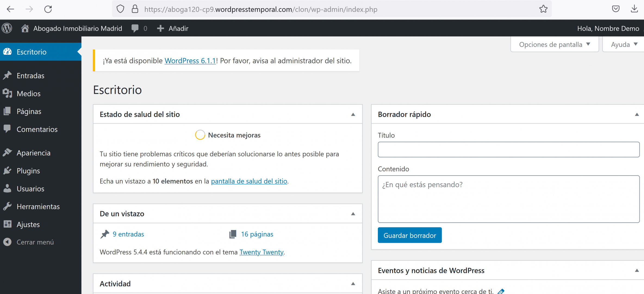Open the 9 entradas link
The image size is (644, 294).
(128, 234)
